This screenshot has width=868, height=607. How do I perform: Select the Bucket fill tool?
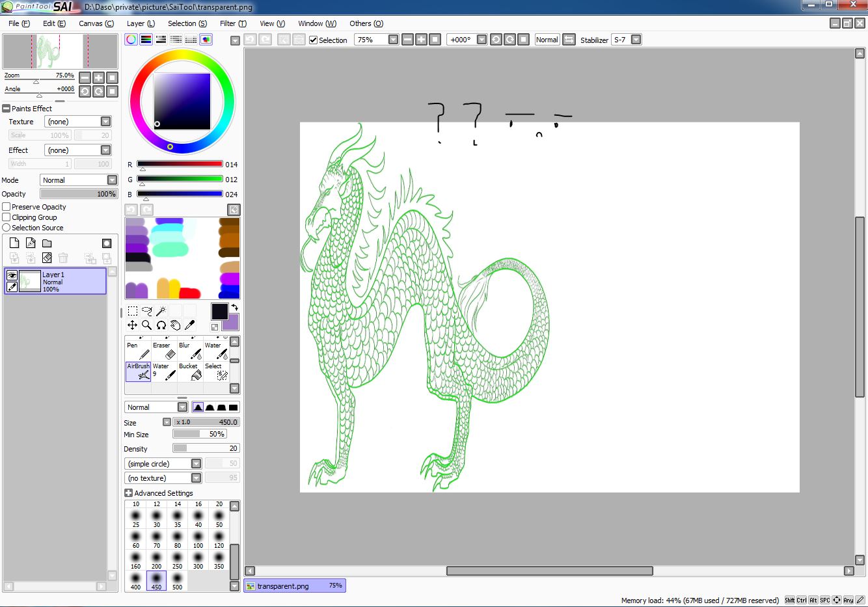190,371
